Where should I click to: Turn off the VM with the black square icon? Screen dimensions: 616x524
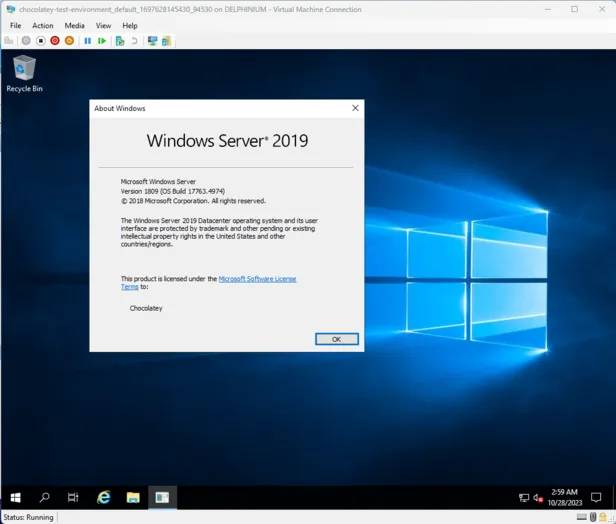point(40,41)
